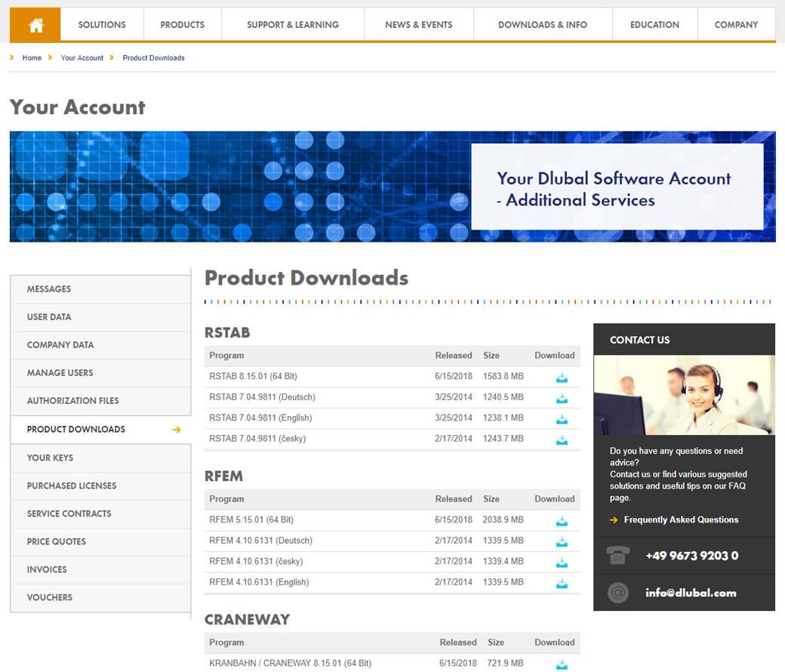
Task: Open the PRODUCTS menu
Action: 182,24
